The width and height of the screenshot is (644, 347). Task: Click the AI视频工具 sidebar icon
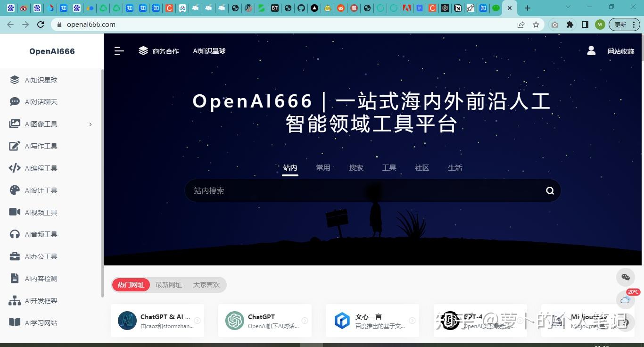pos(14,212)
